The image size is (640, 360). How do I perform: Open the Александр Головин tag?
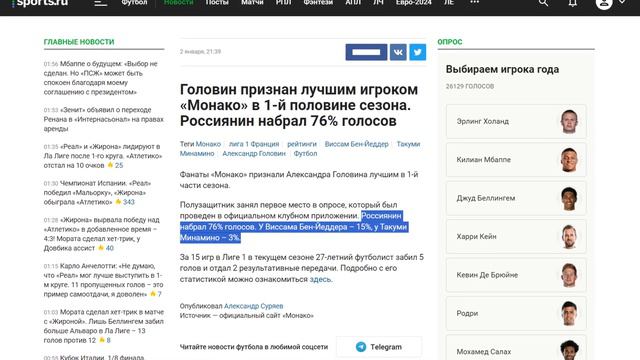tap(254, 154)
